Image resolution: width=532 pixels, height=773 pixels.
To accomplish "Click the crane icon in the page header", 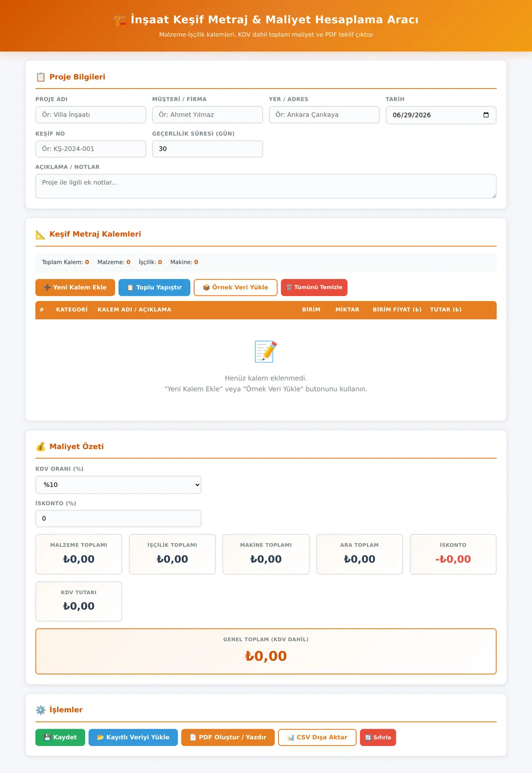I will (120, 20).
